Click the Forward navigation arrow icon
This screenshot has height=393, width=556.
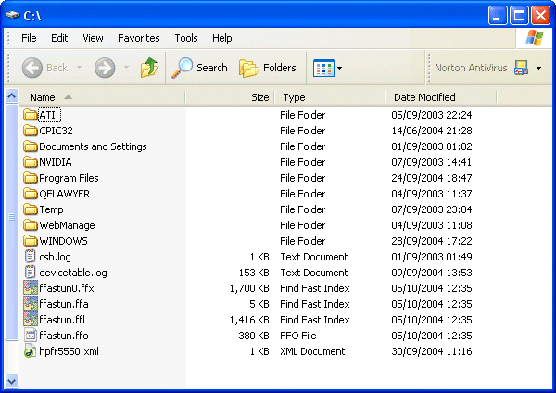(x=105, y=67)
